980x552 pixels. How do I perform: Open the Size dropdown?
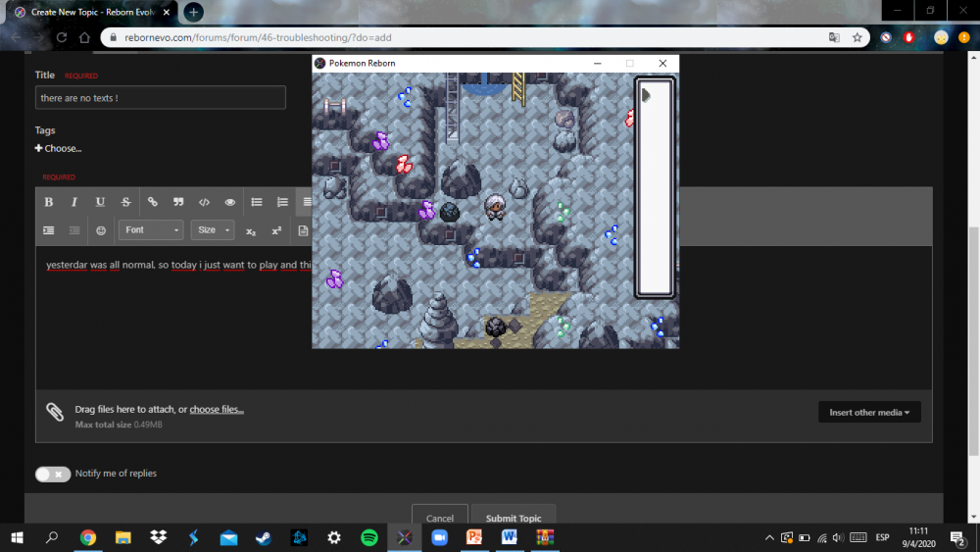coord(213,230)
